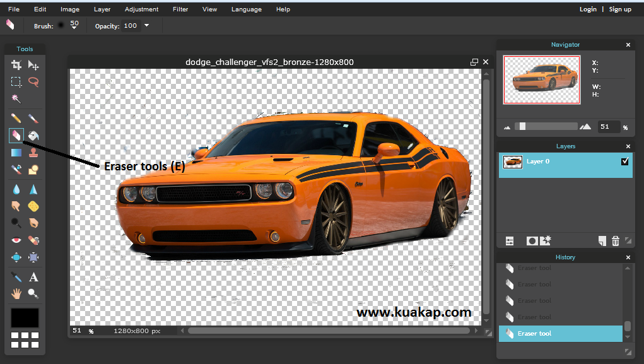Toggle Layer 0 visibility checkbox

click(624, 161)
